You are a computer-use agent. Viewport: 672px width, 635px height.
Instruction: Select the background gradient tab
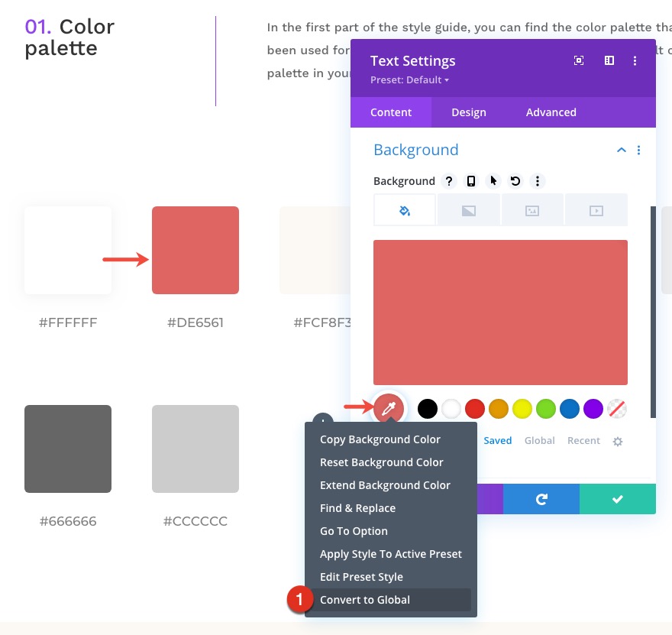[468, 210]
